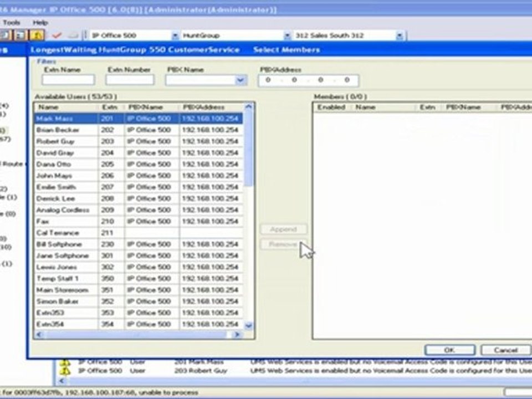Click the grey toolbar icon after red checkmark
The height and width of the screenshot is (399, 532).
pos(73,35)
